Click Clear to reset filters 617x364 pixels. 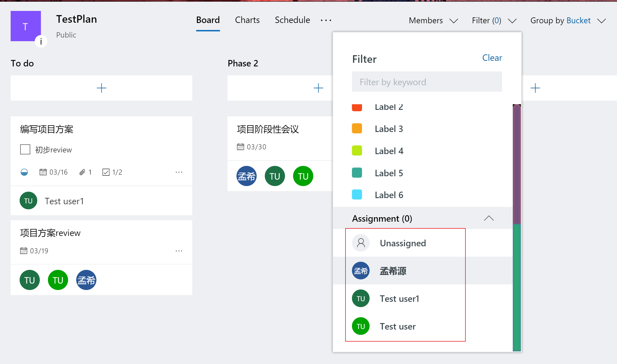pos(492,58)
